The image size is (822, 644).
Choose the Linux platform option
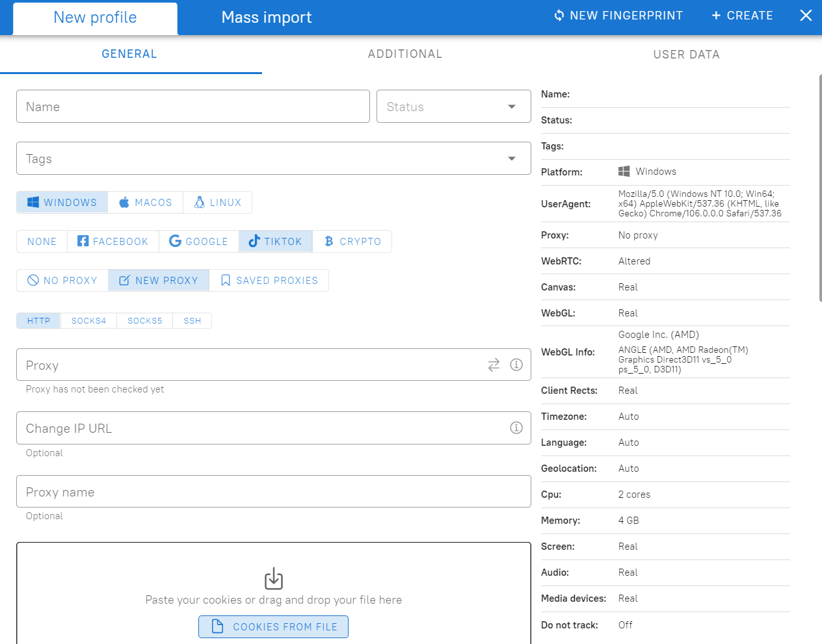218,203
